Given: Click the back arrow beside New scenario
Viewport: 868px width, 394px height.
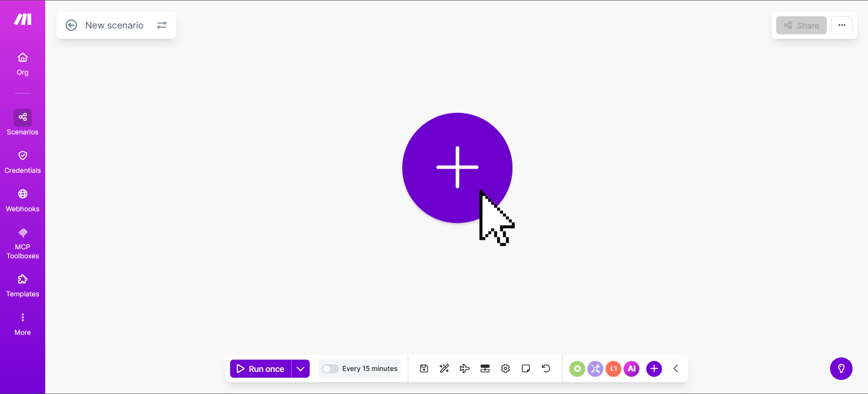Looking at the screenshot, I should [x=71, y=25].
